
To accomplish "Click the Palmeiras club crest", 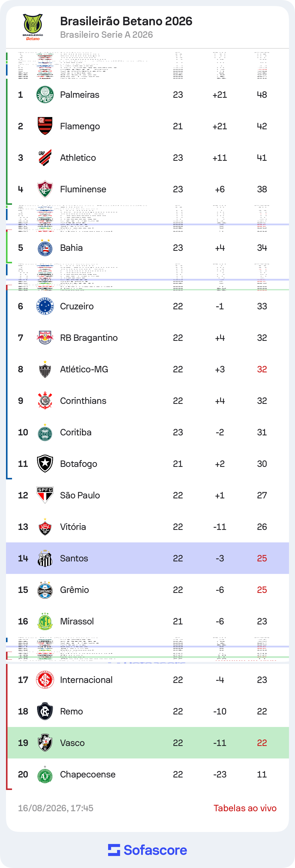I will pyautogui.click(x=45, y=95).
